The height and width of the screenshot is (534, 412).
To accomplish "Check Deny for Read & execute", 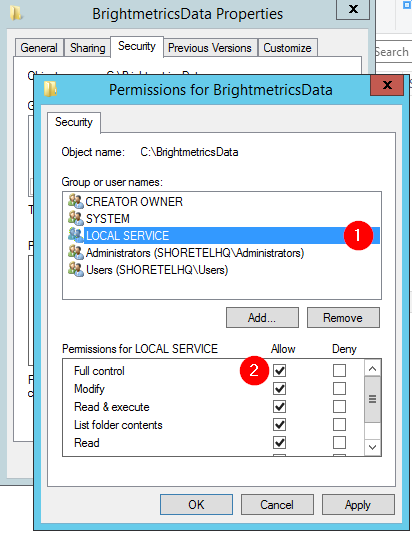I will point(339,407).
